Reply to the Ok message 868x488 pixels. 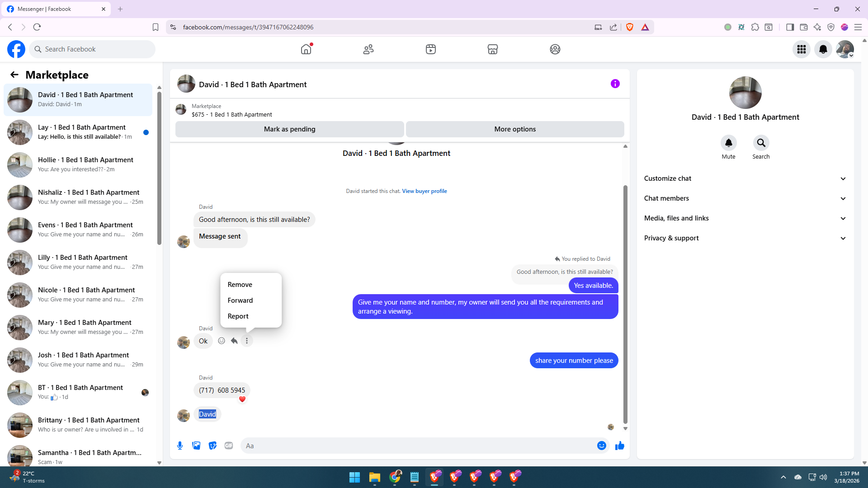pyautogui.click(x=234, y=341)
